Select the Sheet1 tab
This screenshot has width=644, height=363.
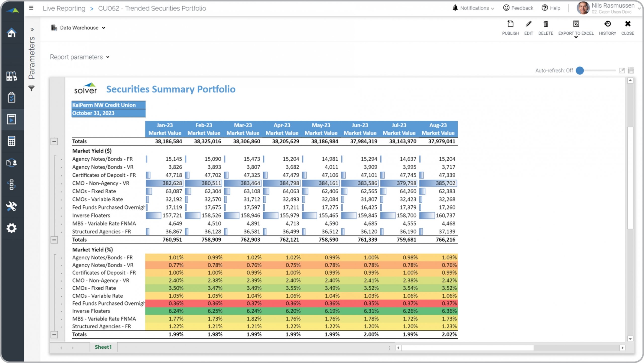(x=103, y=347)
